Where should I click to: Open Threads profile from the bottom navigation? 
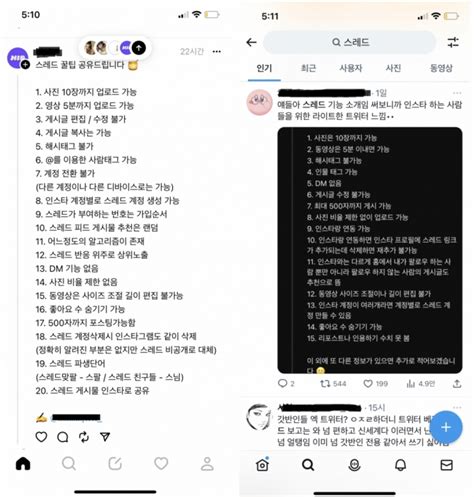point(207,464)
